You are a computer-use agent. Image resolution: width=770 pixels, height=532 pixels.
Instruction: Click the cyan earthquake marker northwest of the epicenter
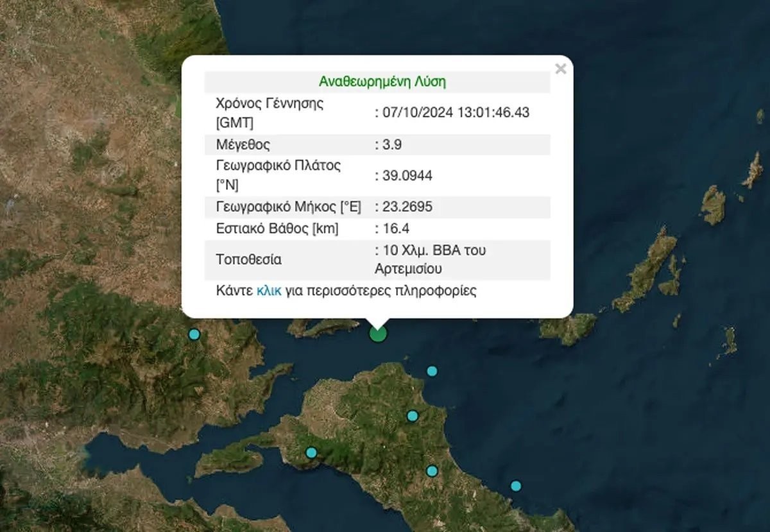coord(193,333)
